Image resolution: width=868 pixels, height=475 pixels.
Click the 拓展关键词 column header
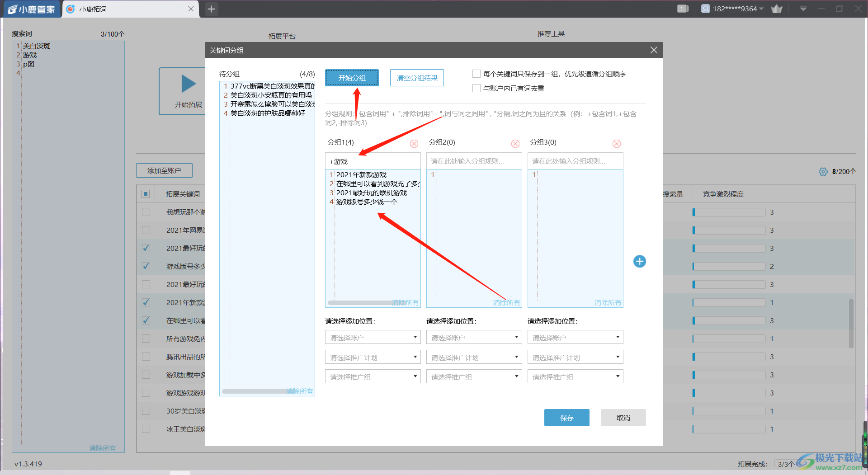tap(183, 194)
